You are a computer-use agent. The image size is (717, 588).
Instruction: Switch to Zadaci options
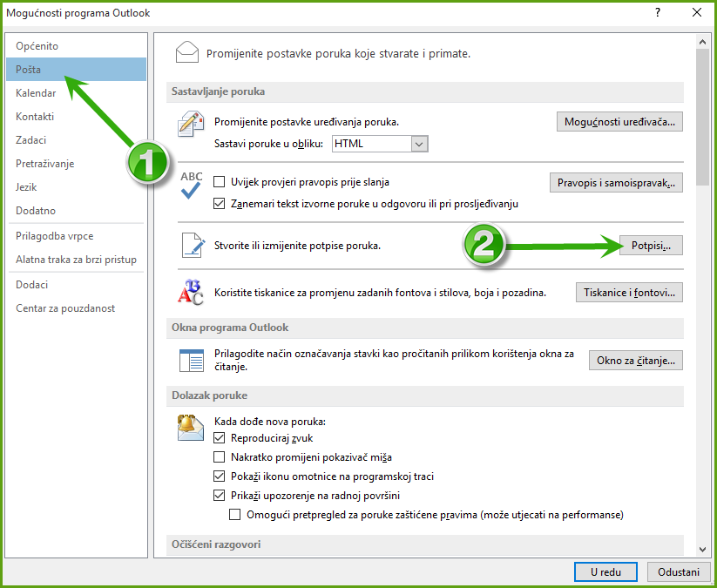(x=77, y=140)
